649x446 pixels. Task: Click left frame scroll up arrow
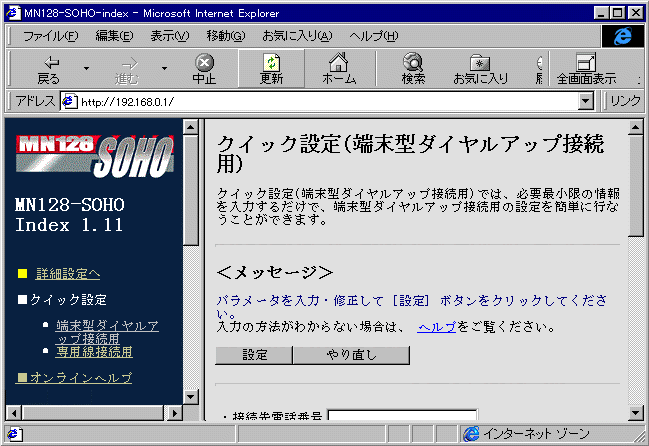coord(190,127)
